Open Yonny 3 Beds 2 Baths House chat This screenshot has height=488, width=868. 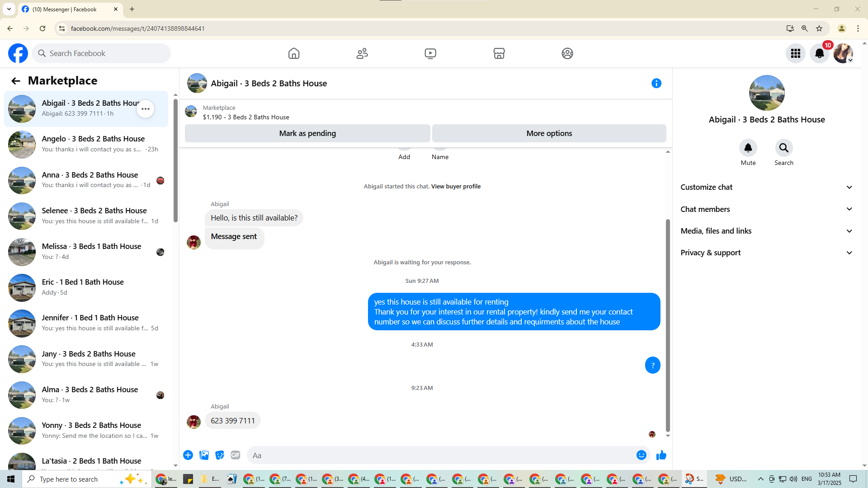coord(86,431)
